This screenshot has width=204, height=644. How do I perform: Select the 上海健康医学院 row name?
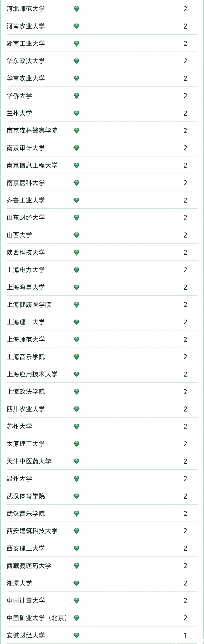pyautogui.click(x=29, y=305)
